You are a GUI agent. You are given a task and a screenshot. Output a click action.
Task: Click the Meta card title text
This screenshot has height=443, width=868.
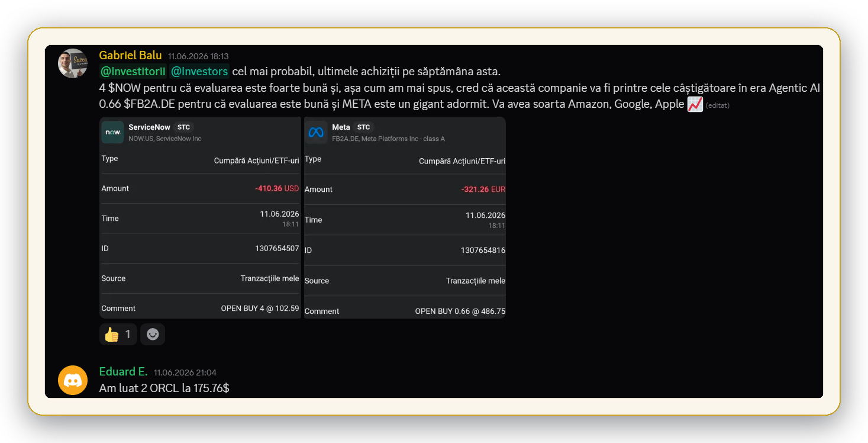pos(341,127)
